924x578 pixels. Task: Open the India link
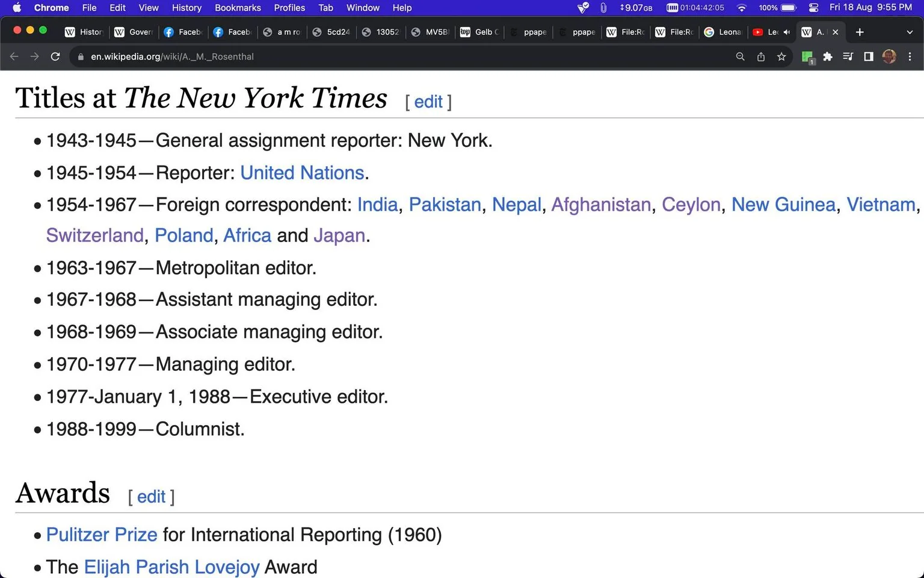[377, 205]
